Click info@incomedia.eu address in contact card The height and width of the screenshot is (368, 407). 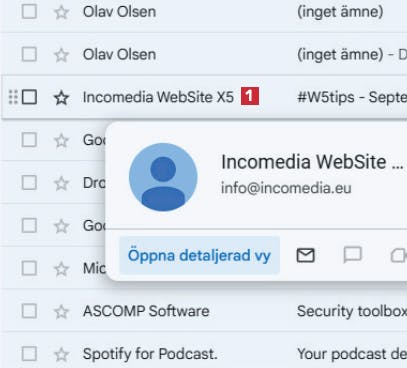point(286,188)
